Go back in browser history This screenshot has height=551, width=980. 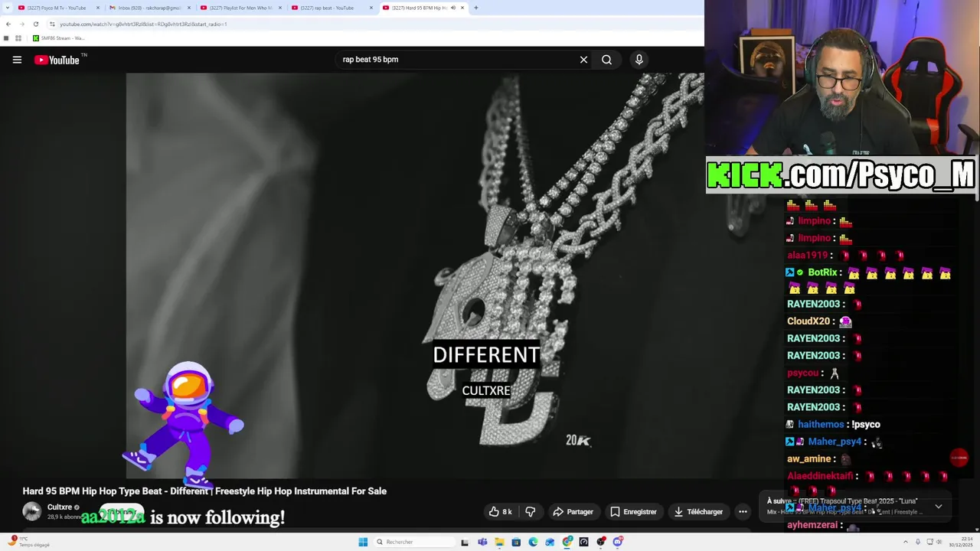[x=8, y=24]
